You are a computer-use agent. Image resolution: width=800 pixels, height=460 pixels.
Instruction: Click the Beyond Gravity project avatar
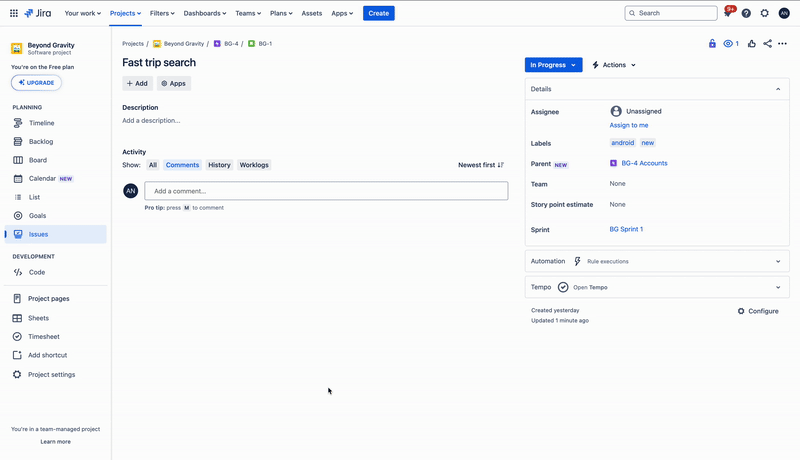[x=17, y=48]
